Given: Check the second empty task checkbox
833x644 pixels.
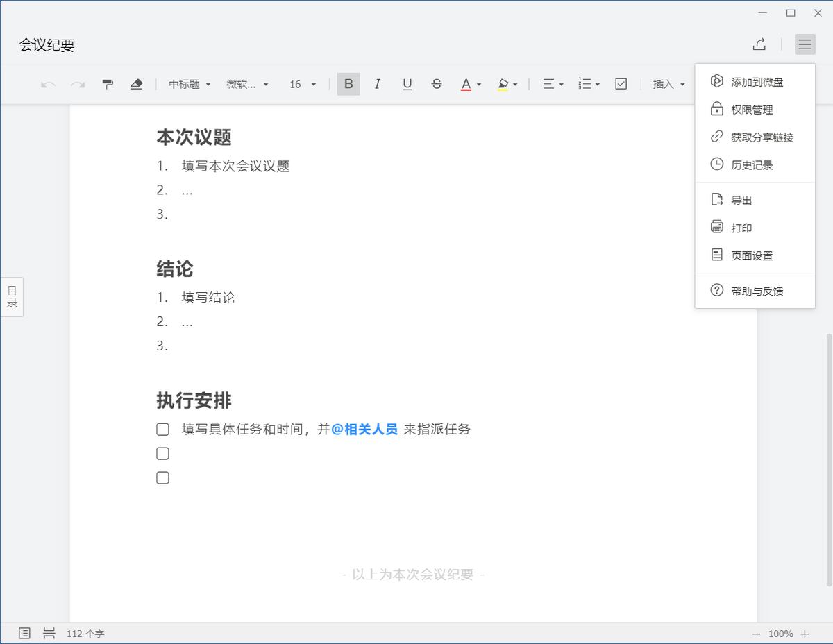Looking at the screenshot, I should [162, 453].
